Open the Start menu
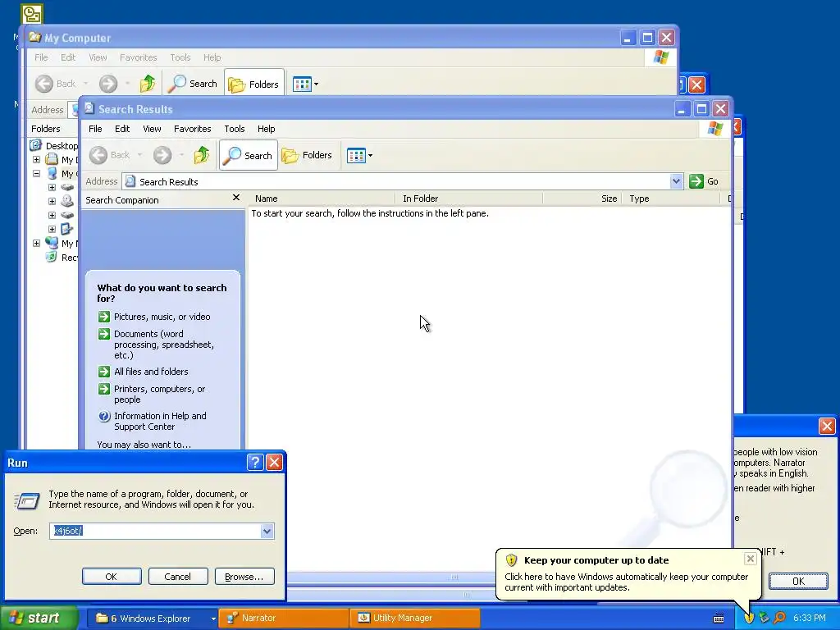This screenshot has height=630, width=840. point(39,618)
